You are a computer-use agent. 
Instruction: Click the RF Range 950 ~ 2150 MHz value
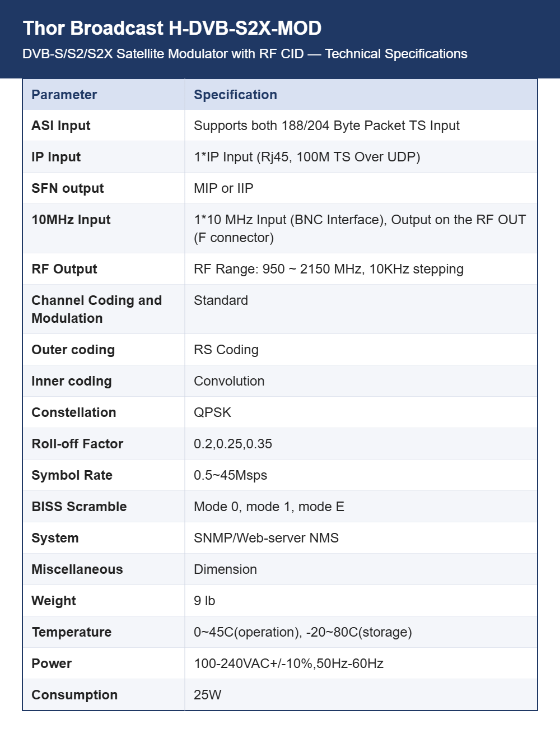click(x=329, y=269)
